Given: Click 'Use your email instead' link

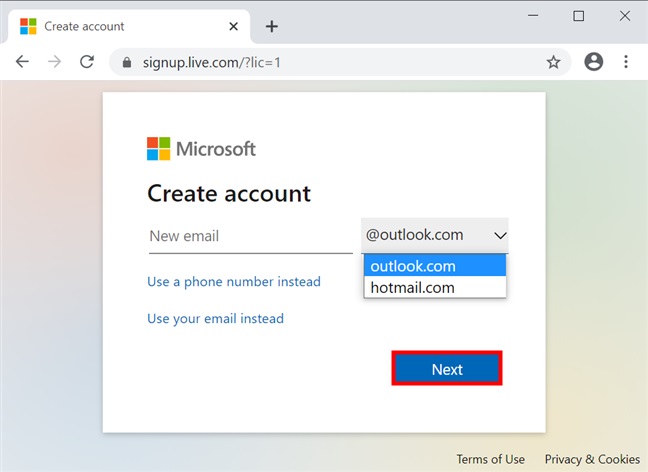Looking at the screenshot, I should pos(215,319).
